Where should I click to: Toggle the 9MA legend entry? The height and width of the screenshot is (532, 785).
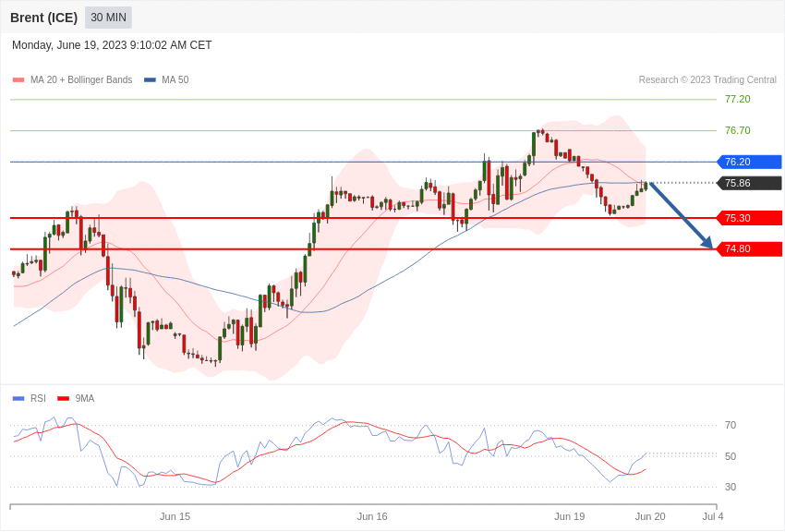pos(76,398)
